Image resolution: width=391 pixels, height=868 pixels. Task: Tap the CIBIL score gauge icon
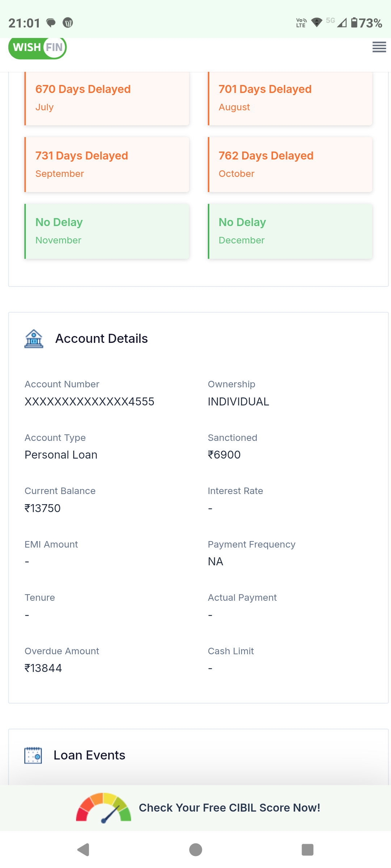(104, 808)
